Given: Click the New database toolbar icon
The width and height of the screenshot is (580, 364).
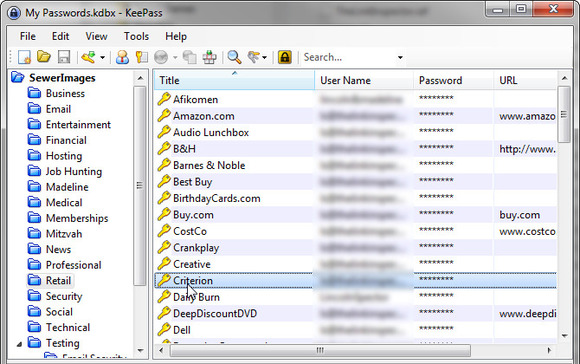Looking at the screenshot, I should point(24,57).
